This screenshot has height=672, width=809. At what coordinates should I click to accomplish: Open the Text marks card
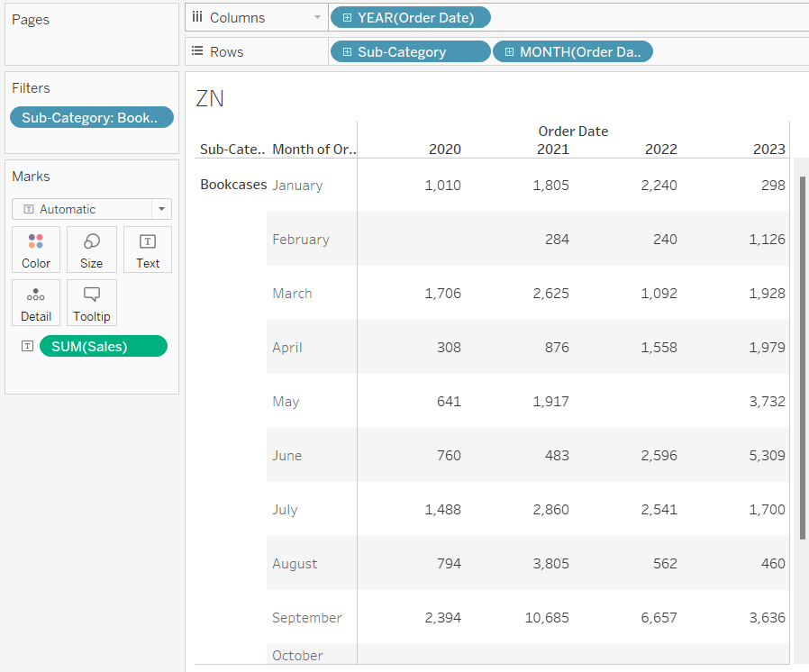(148, 250)
